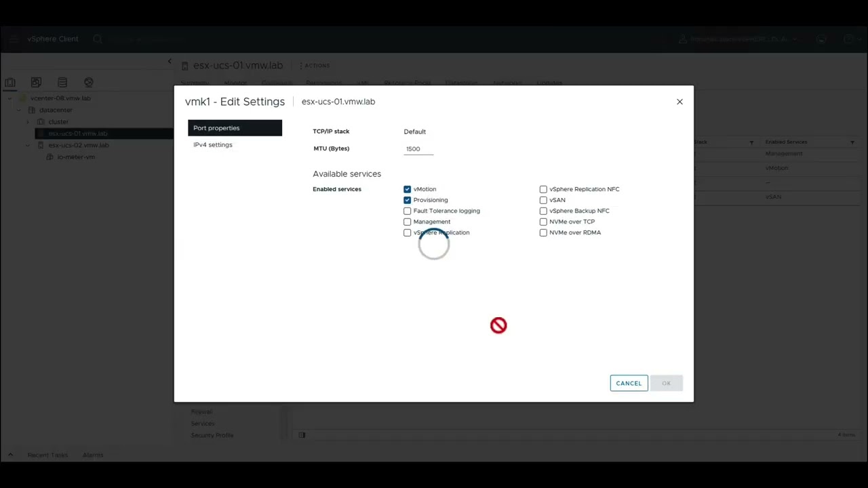Open the Networking inventory view
868x488 pixels.
point(88,82)
